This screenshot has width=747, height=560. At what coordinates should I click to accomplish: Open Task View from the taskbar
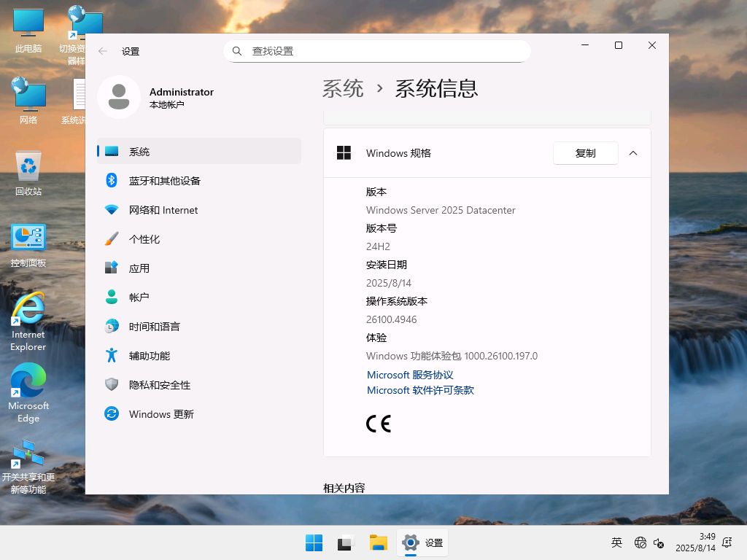(x=346, y=542)
